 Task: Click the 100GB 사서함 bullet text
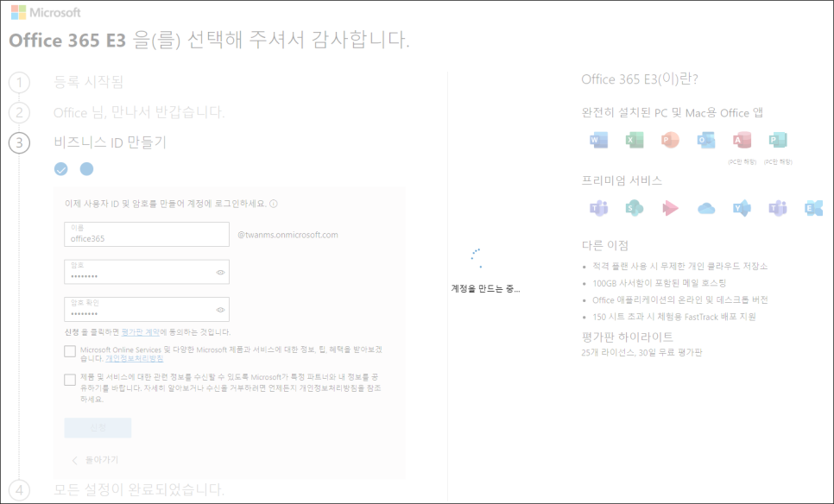(x=660, y=283)
